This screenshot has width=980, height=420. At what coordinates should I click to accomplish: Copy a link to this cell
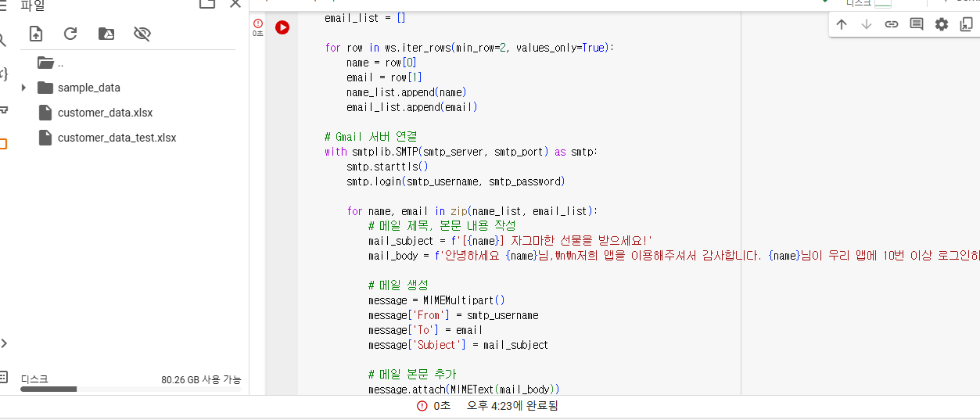(892, 24)
